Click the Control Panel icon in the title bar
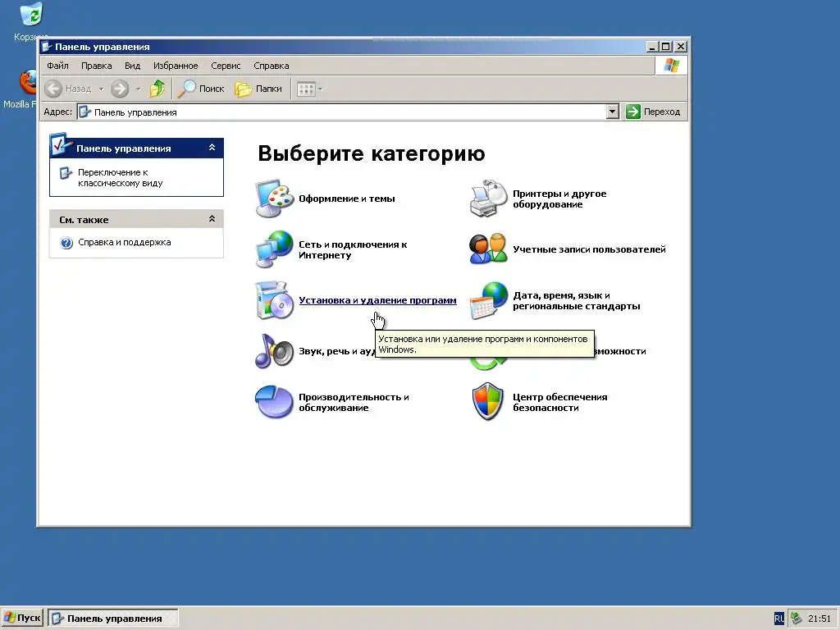840x630 pixels. pyautogui.click(x=47, y=47)
